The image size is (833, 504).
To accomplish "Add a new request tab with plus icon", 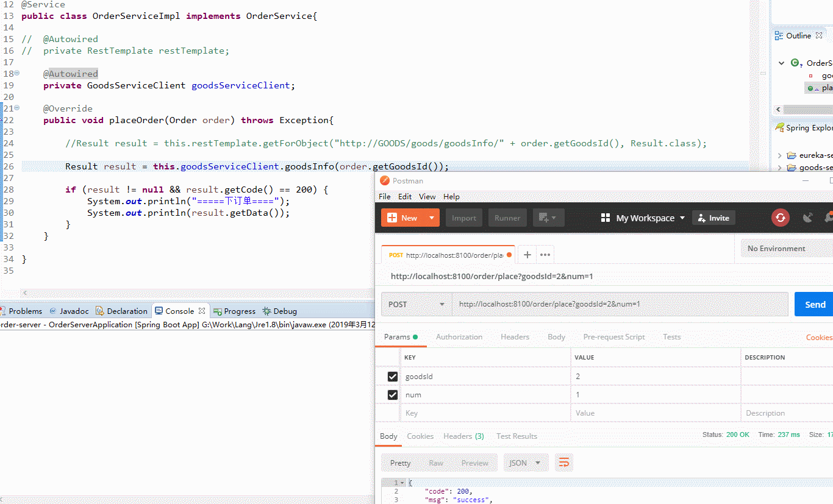I will tap(527, 255).
